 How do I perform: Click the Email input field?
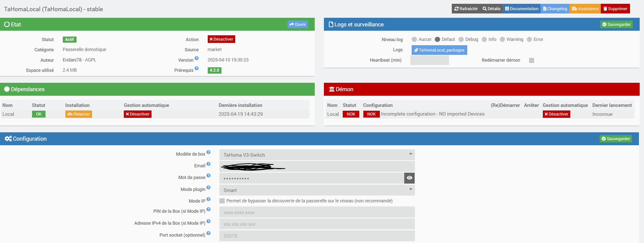[x=317, y=166]
